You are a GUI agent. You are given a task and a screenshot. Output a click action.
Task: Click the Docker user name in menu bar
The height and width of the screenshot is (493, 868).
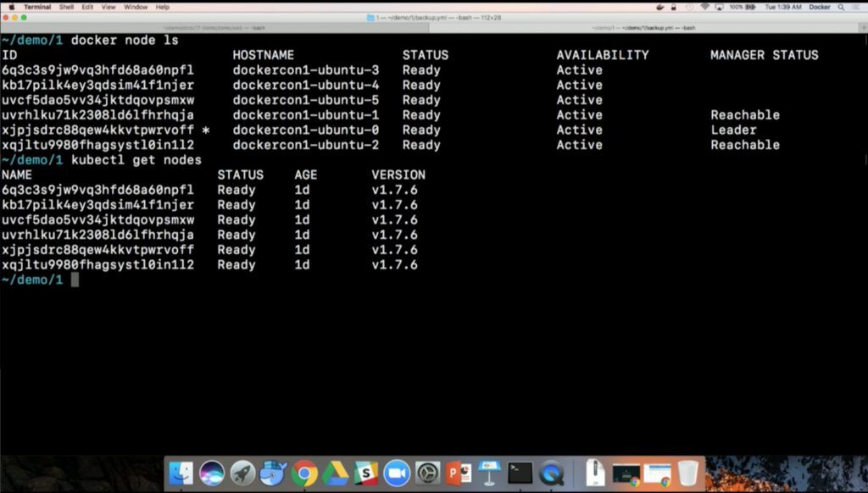pyautogui.click(x=820, y=7)
